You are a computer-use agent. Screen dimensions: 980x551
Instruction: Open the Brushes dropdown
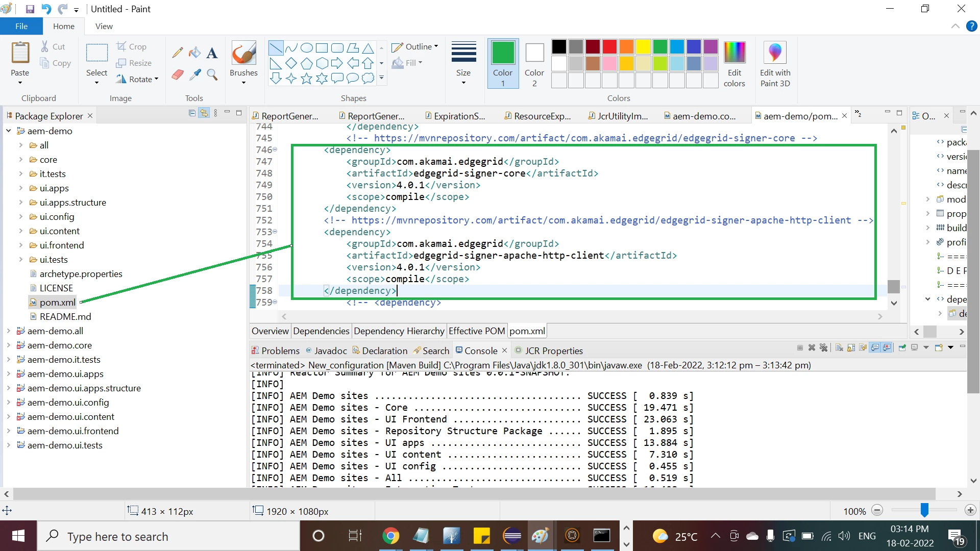tap(243, 82)
